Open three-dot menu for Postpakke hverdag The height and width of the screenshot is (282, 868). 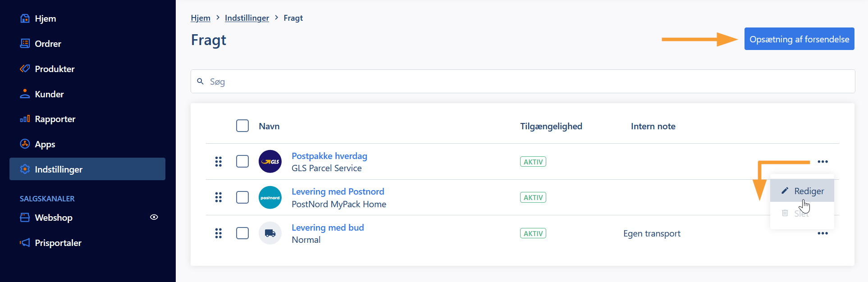pos(822,162)
